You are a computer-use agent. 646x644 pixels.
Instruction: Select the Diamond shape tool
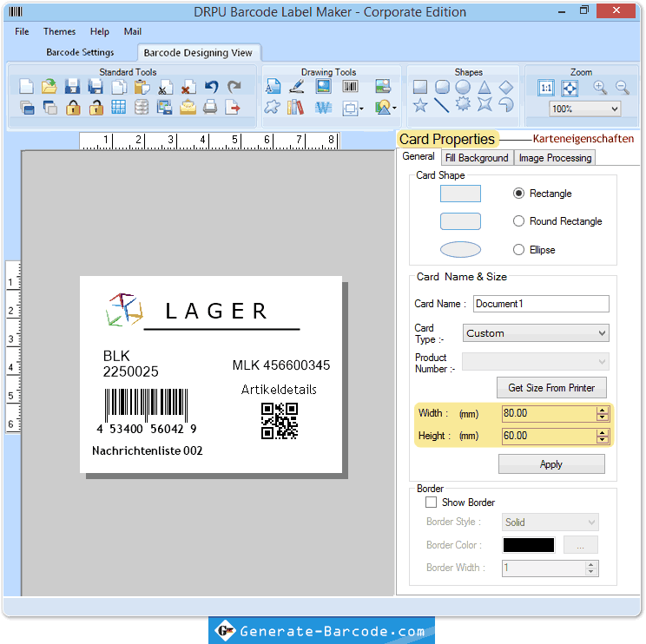(x=506, y=87)
